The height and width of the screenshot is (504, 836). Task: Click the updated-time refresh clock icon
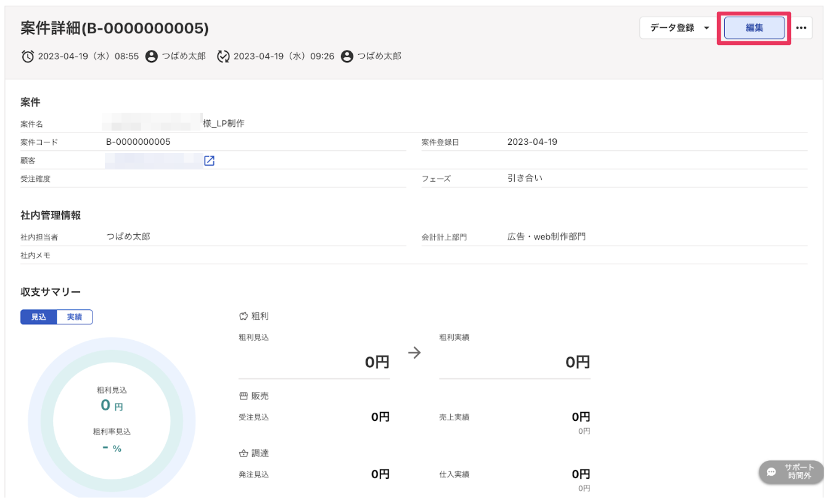pos(223,57)
